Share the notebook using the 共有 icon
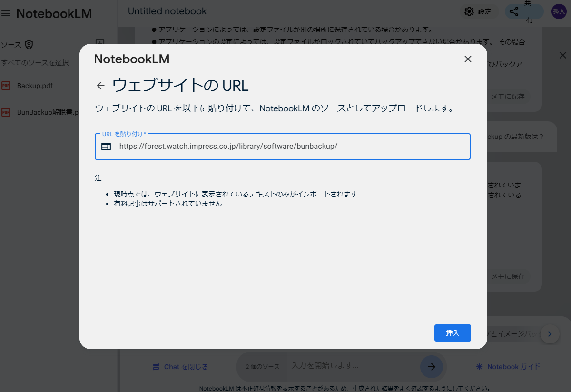This screenshot has height=392, width=571. 514,11
